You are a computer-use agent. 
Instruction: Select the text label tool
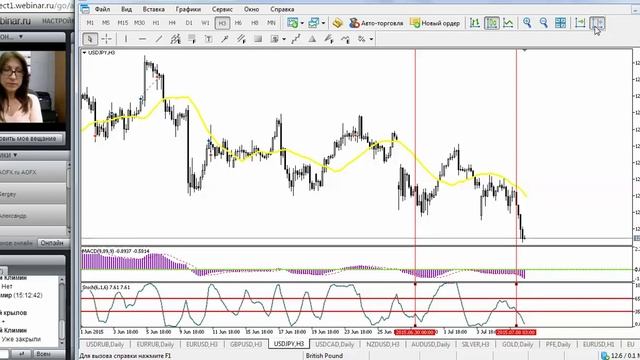(208, 39)
